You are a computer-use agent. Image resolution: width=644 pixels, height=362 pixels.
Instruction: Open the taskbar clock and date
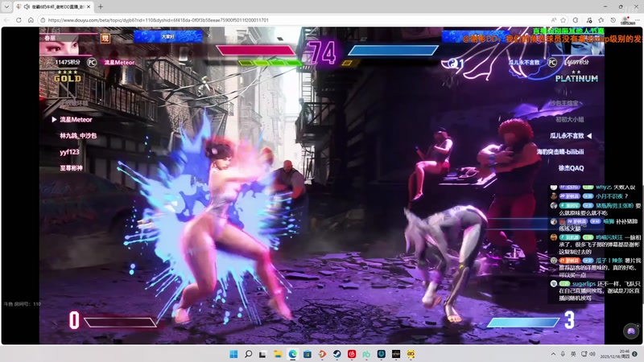click(615, 354)
